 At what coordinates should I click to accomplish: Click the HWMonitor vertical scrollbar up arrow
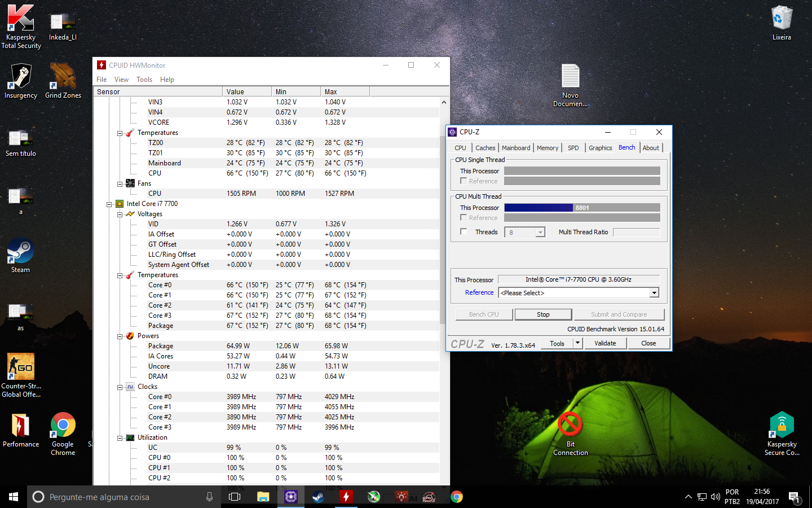[444, 102]
